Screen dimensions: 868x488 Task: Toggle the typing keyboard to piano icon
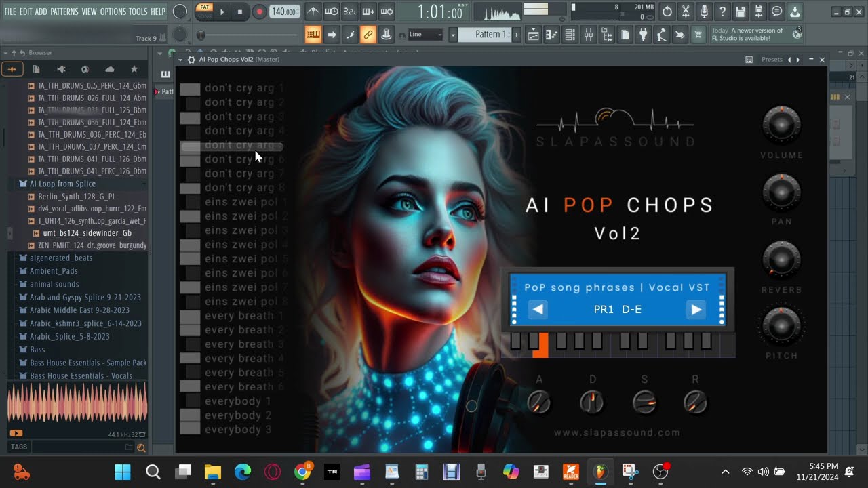pos(313,35)
